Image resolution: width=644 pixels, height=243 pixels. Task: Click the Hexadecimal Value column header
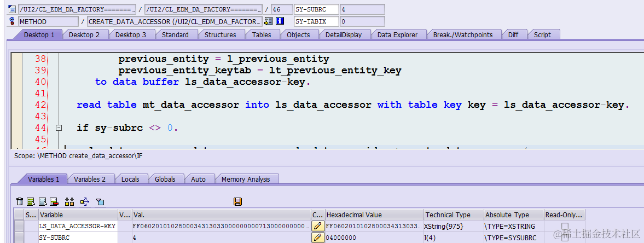click(374, 215)
